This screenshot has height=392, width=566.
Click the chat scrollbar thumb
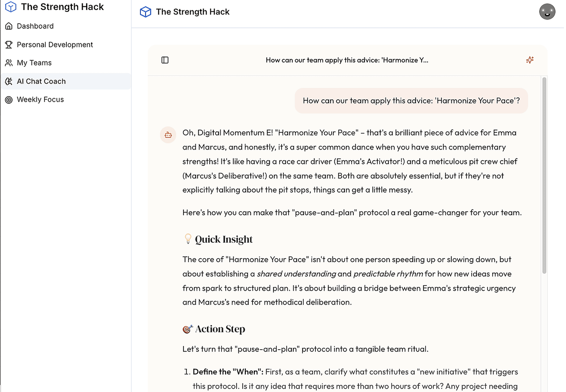[544, 175]
